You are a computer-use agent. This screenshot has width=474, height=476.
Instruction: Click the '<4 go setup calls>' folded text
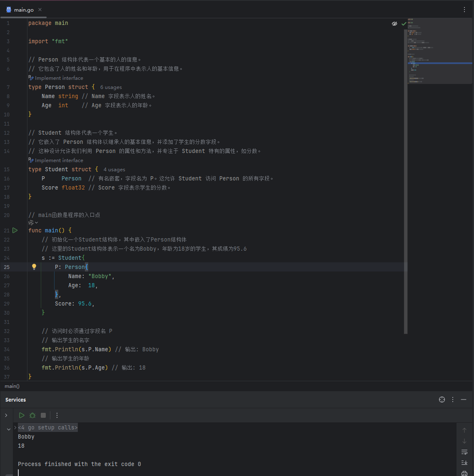point(48,427)
